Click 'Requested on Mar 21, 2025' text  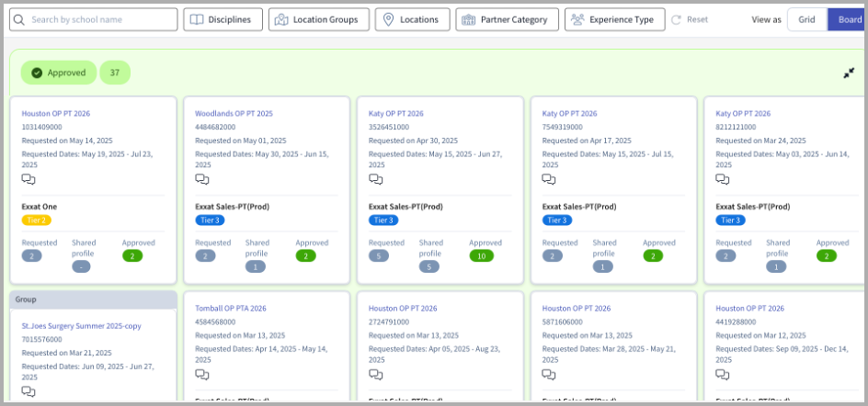pyautogui.click(x=66, y=353)
